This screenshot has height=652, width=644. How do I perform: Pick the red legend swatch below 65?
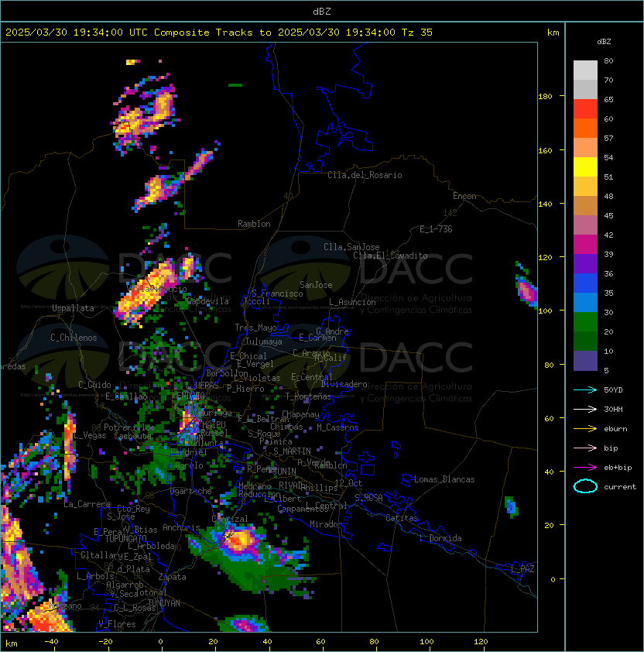click(585, 108)
